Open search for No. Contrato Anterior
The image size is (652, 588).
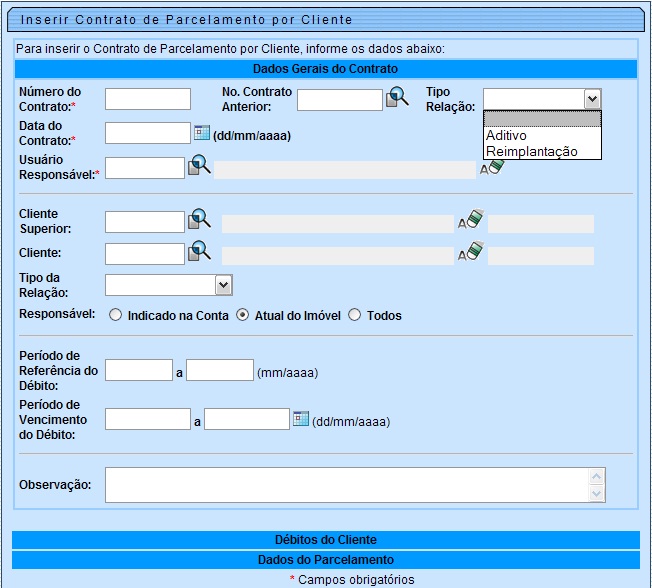(x=398, y=98)
